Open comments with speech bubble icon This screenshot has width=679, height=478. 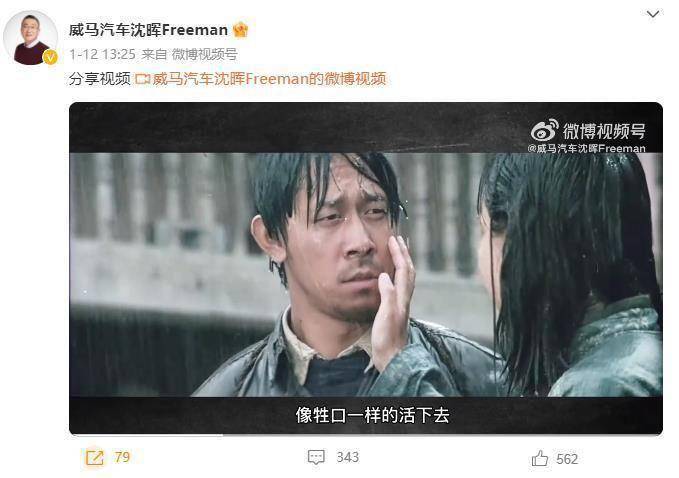click(x=316, y=457)
